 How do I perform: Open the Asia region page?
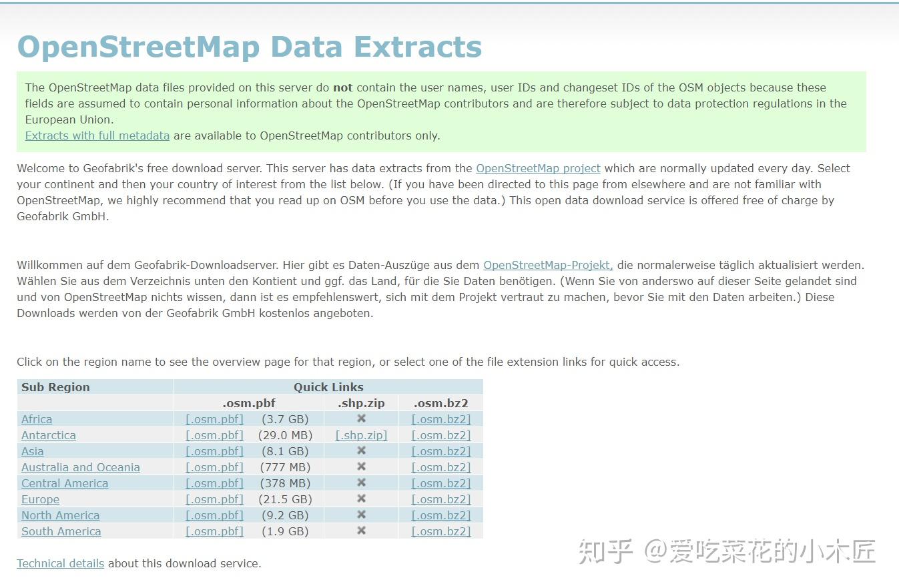click(x=32, y=451)
